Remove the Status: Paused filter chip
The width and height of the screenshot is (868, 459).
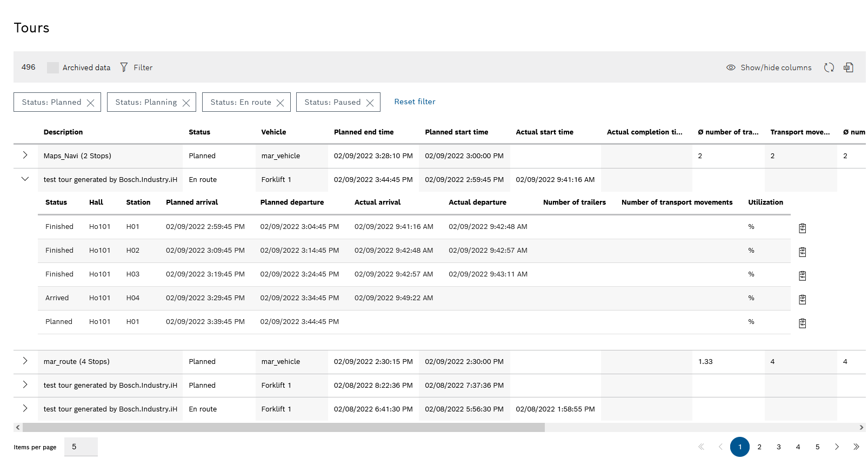click(370, 103)
